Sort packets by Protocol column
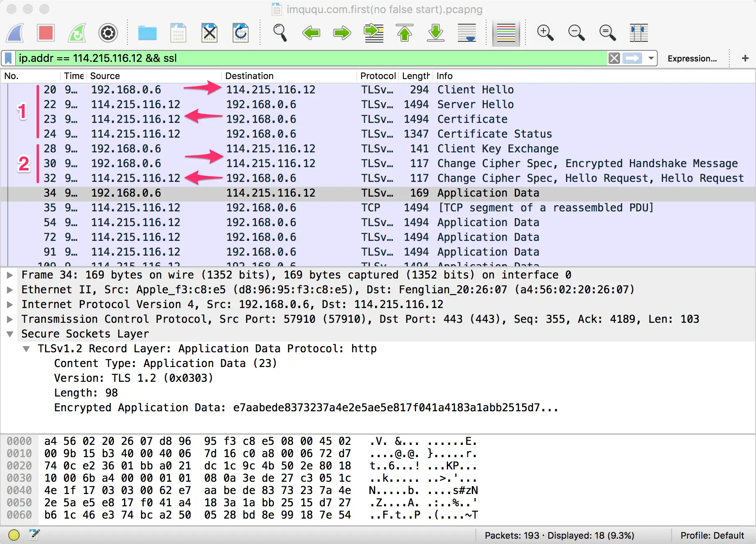756x544 pixels. (378, 76)
